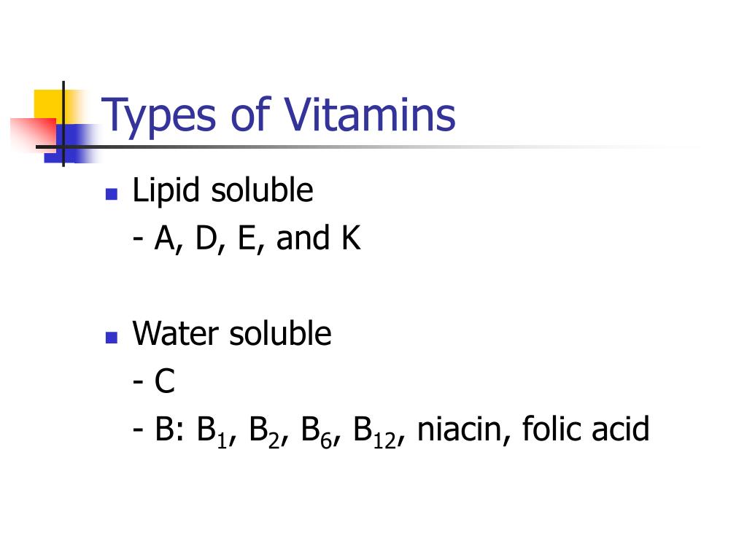Viewport: 747px width, 560px height.
Task: Click the '- C' vitamin line
Action: pyautogui.click(x=154, y=382)
